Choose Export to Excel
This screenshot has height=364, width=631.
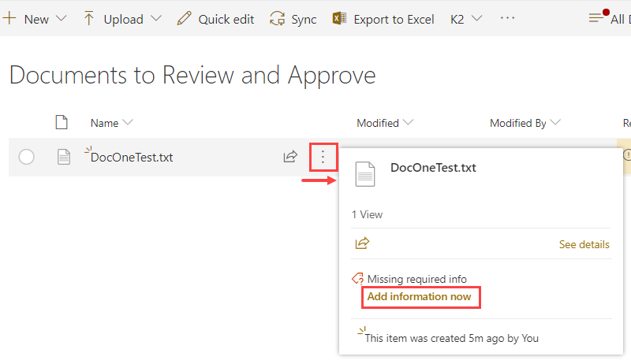click(x=394, y=19)
